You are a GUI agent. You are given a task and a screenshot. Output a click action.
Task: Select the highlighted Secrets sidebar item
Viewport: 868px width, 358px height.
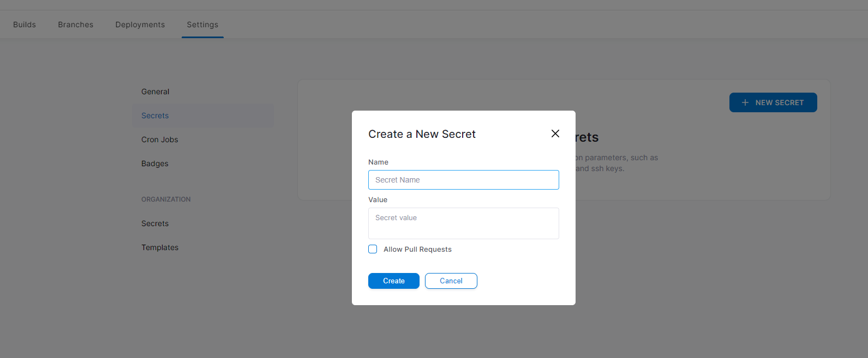(155, 116)
